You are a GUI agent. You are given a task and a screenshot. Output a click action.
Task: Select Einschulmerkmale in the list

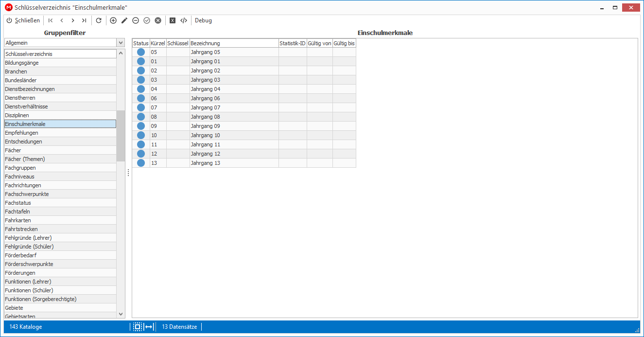pos(60,124)
